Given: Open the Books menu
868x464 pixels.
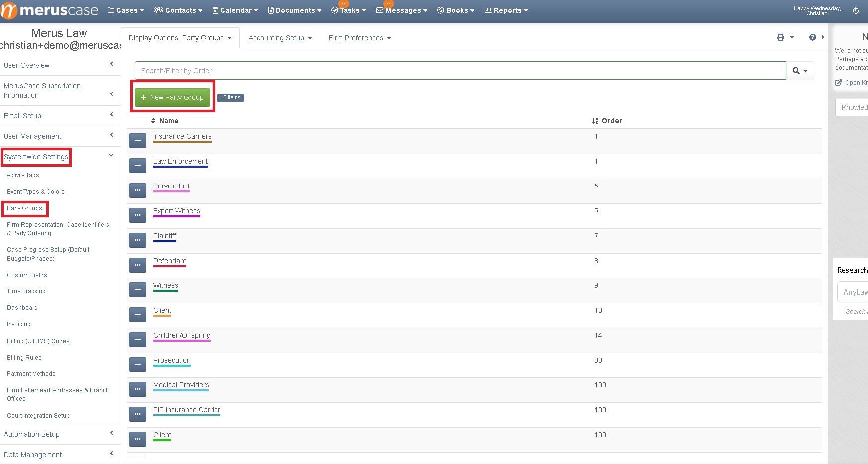Looking at the screenshot, I should tap(456, 10).
